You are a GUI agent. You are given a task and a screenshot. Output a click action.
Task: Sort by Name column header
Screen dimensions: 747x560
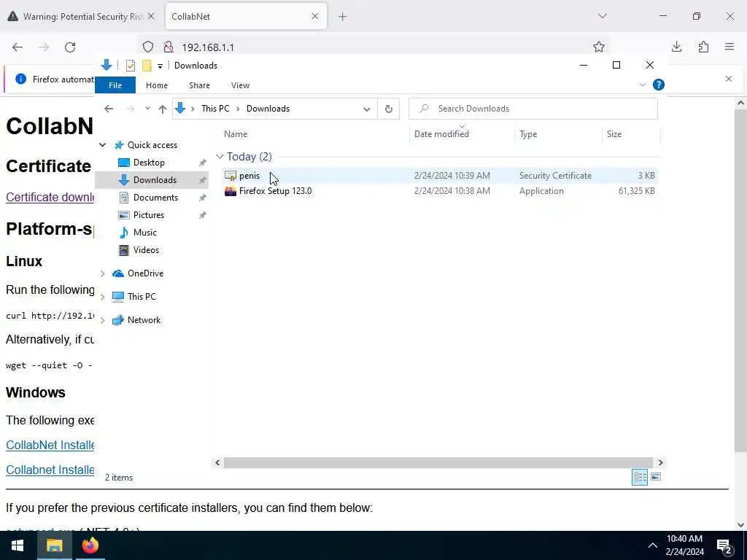tap(236, 134)
